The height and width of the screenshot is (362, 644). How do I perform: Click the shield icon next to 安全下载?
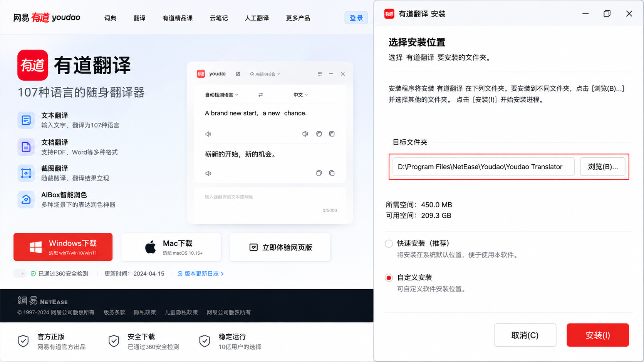point(114,341)
